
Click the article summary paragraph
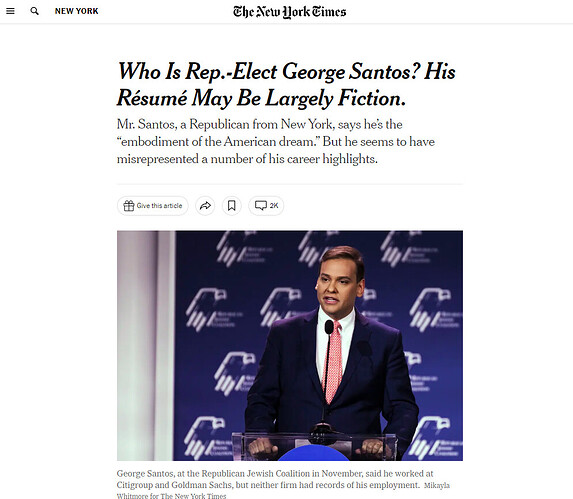click(x=276, y=141)
